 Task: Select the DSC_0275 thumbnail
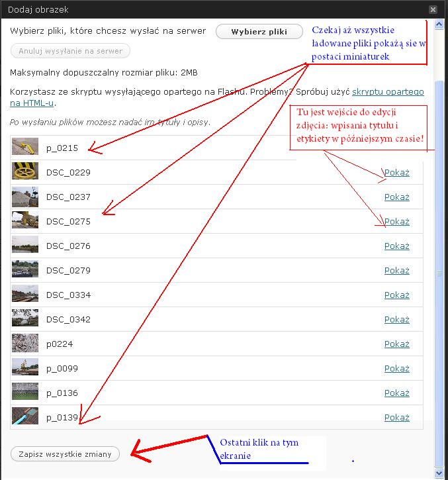(25, 221)
